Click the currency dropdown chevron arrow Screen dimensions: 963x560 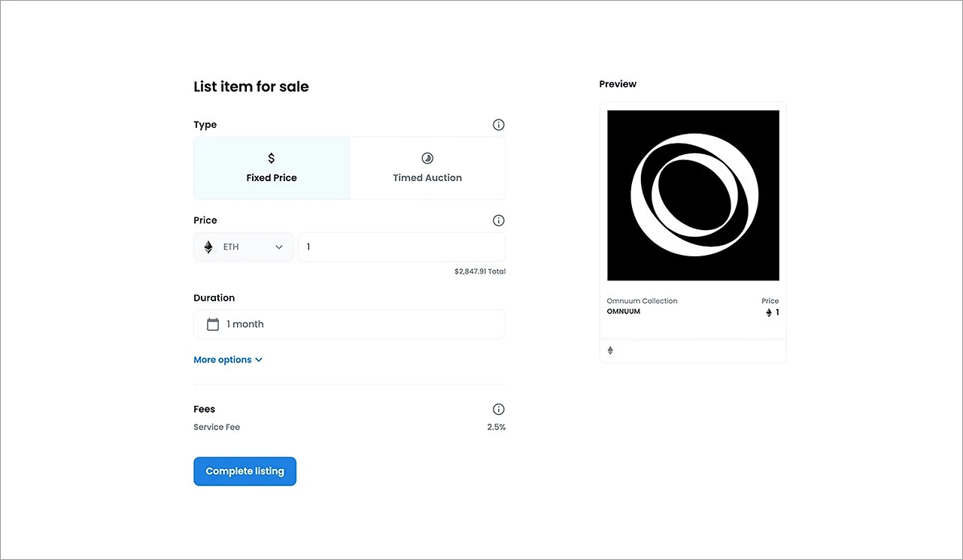279,247
